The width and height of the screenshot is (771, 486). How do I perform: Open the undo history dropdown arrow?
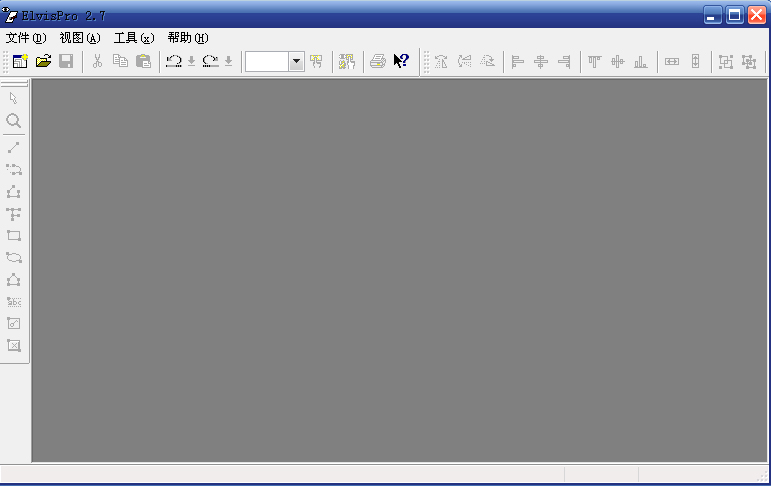point(191,62)
